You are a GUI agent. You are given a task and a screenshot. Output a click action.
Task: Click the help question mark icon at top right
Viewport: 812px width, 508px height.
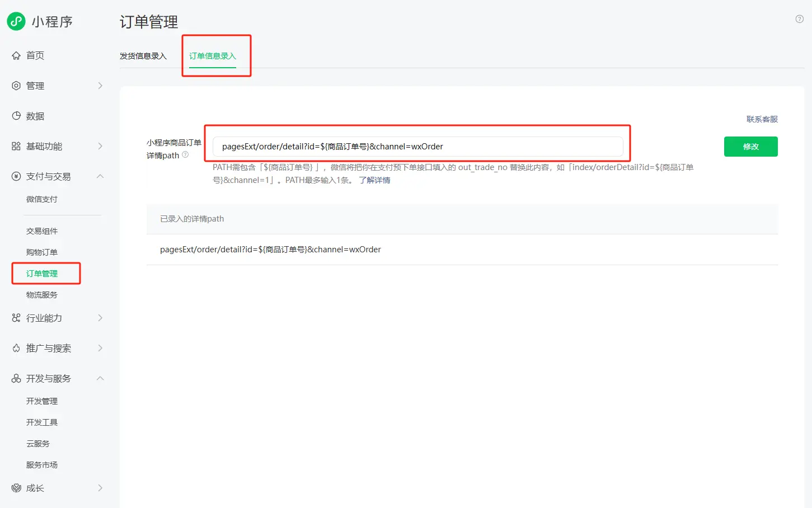tap(799, 19)
